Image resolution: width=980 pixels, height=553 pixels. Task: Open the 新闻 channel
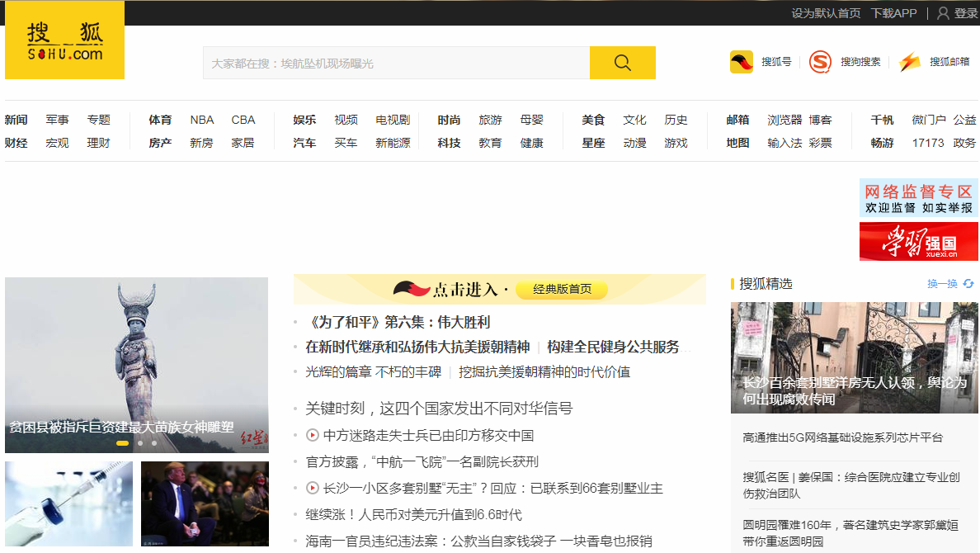(16, 120)
